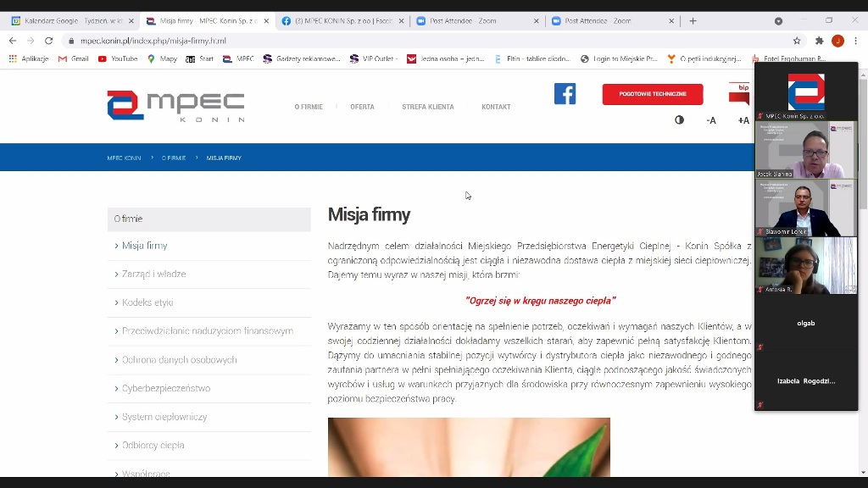Open the MPEC Facebook page icon
The image size is (868, 488).
tap(565, 94)
